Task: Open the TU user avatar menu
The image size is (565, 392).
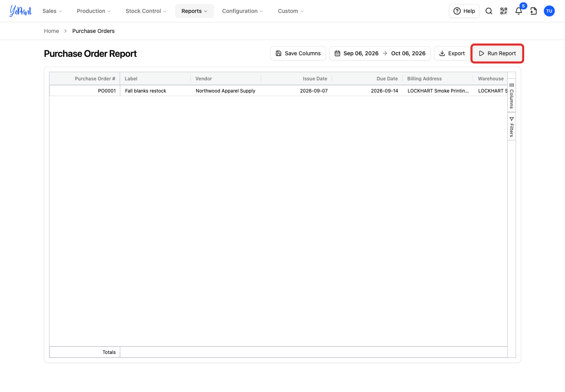Action: tap(549, 11)
